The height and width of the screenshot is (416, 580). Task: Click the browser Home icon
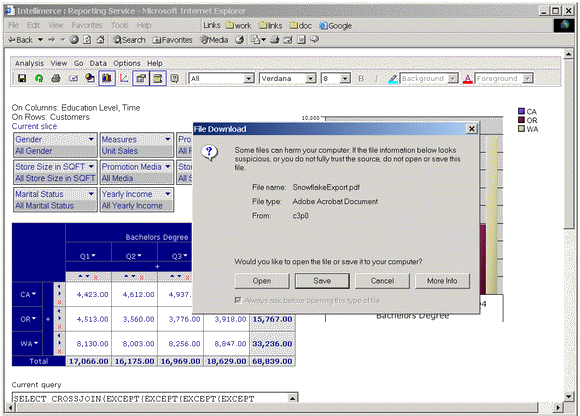point(100,40)
